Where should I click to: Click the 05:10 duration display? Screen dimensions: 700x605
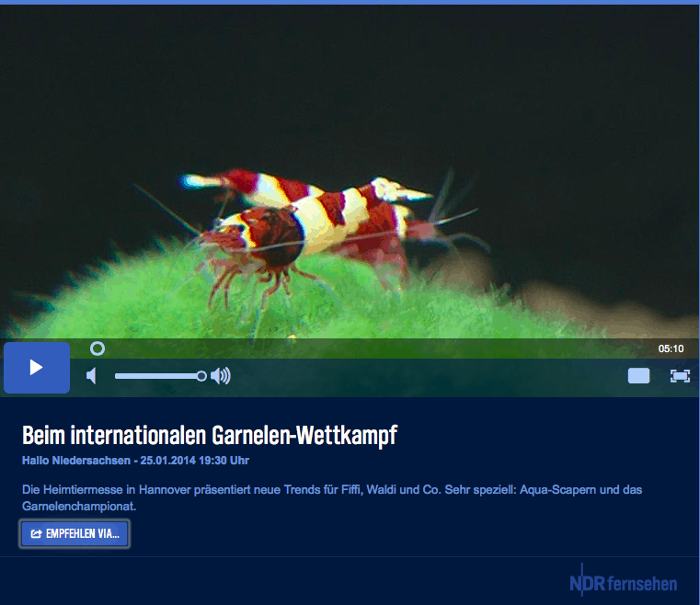click(x=671, y=348)
